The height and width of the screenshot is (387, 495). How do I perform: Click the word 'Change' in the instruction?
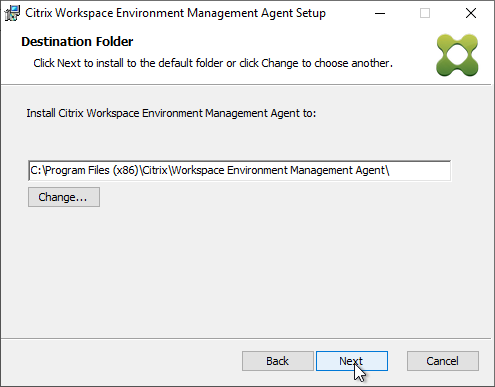[x=280, y=63]
